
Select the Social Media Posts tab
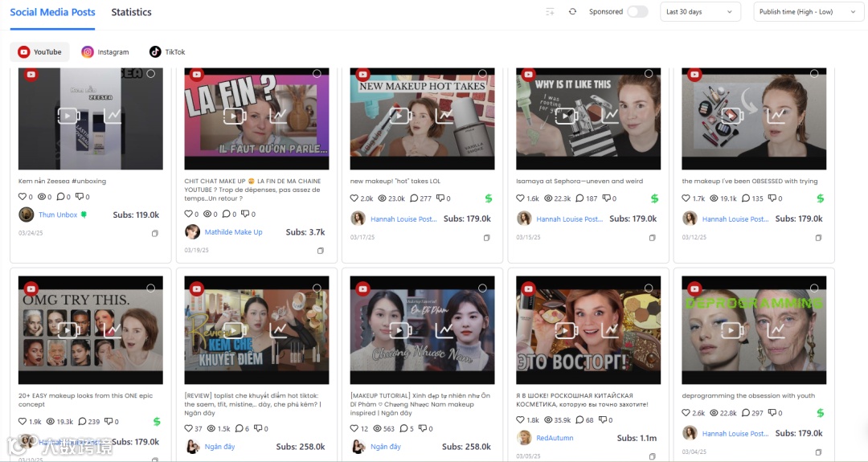[52, 12]
